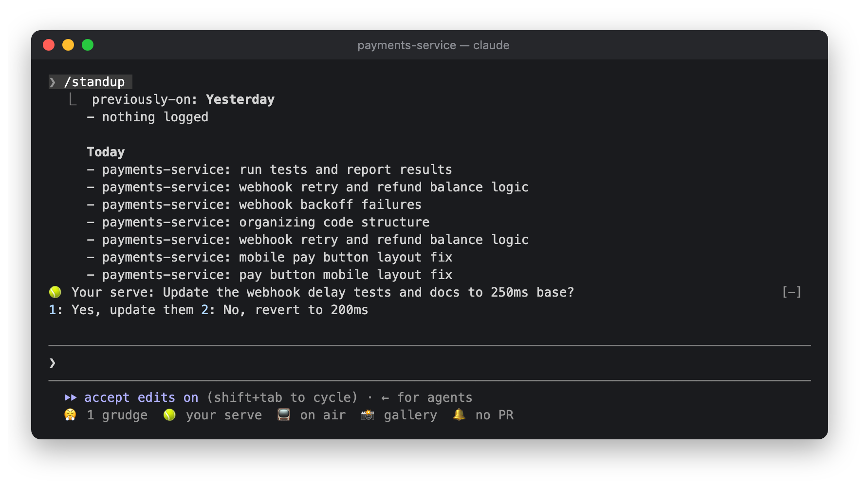Screen dimensions: 868x489
Task: Click the tennis ball icon next to 'your serve' status
Action: tap(169, 415)
